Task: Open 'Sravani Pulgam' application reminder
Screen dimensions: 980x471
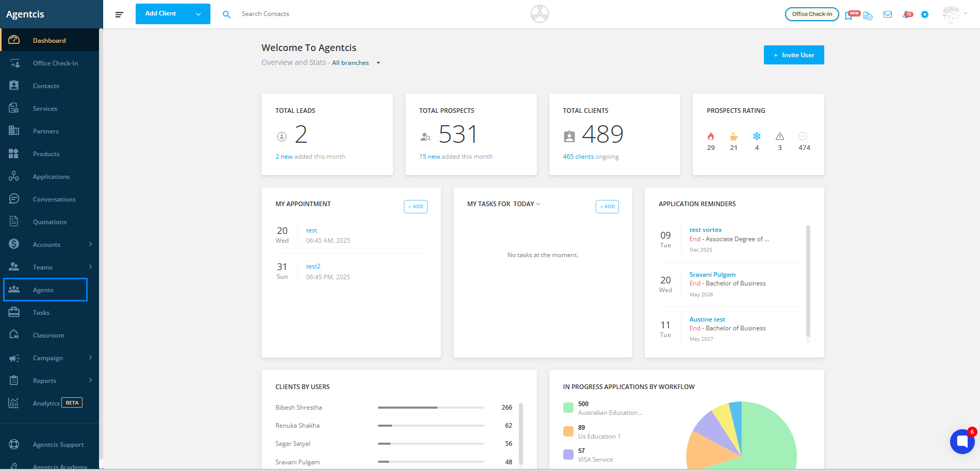Action: coord(712,275)
